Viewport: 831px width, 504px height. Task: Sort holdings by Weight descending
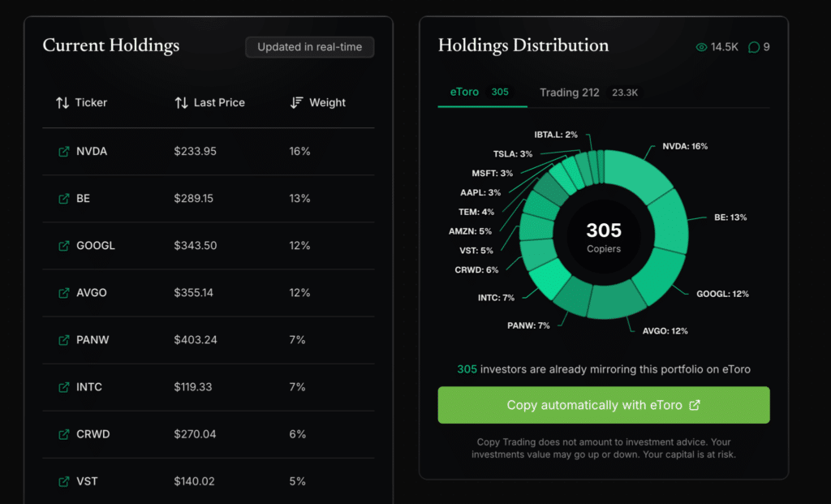coord(318,102)
